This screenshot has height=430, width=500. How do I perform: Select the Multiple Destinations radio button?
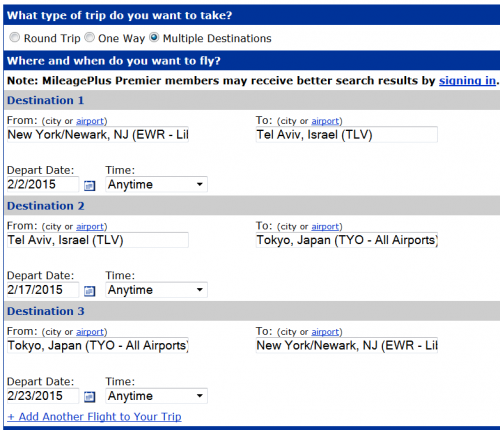tap(154, 37)
